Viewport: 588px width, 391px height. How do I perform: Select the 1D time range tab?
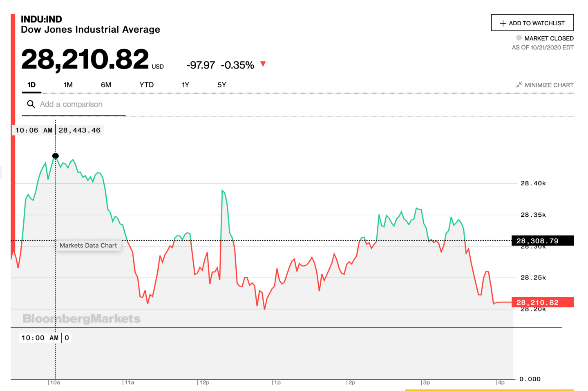[31, 85]
